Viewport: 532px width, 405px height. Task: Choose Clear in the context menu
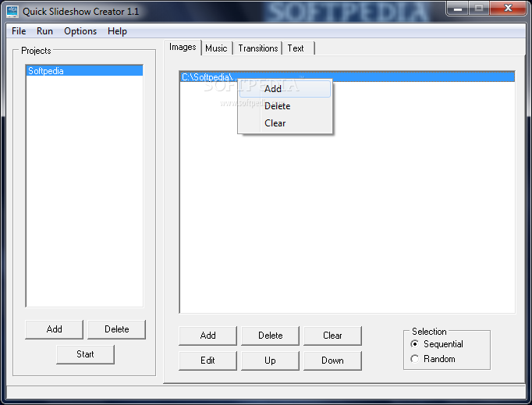click(x=285, y=123)
